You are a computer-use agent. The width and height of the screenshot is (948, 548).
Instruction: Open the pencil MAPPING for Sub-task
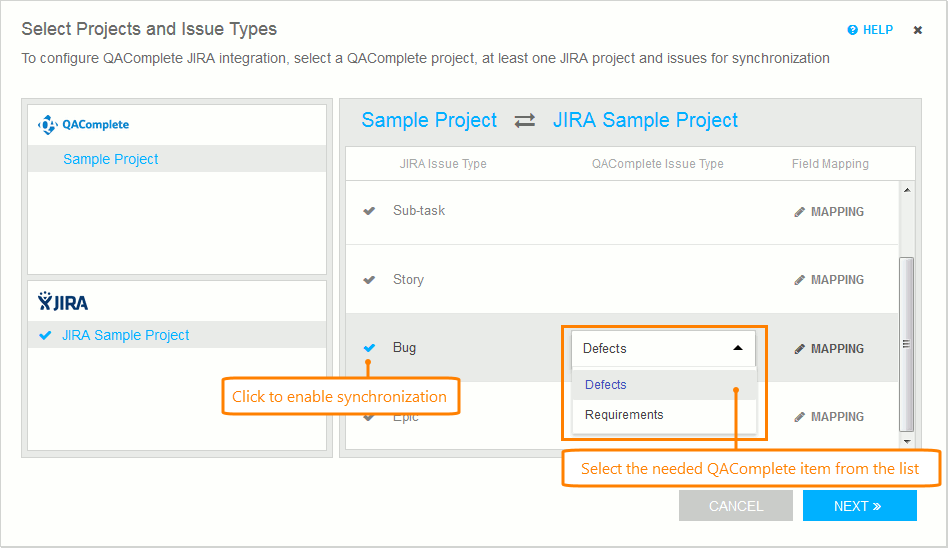click(829, 212)
